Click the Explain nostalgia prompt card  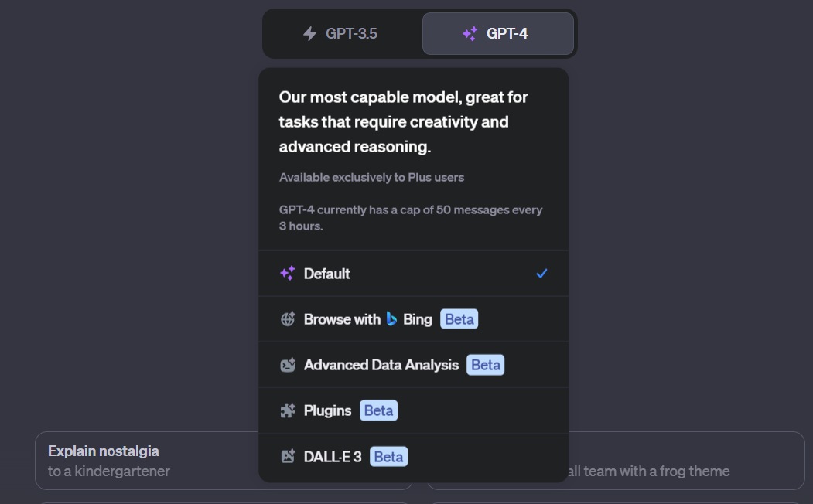(x=147, y=461)
